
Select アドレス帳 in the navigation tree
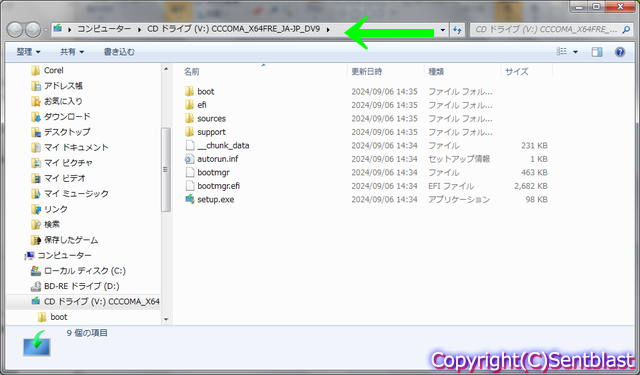point(63,86)
